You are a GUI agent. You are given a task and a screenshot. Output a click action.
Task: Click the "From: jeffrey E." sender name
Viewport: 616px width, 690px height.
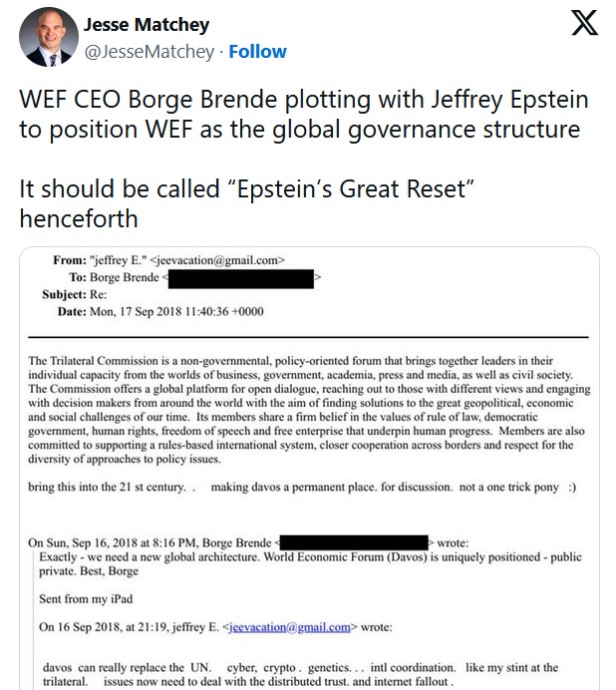click(115, 260)
